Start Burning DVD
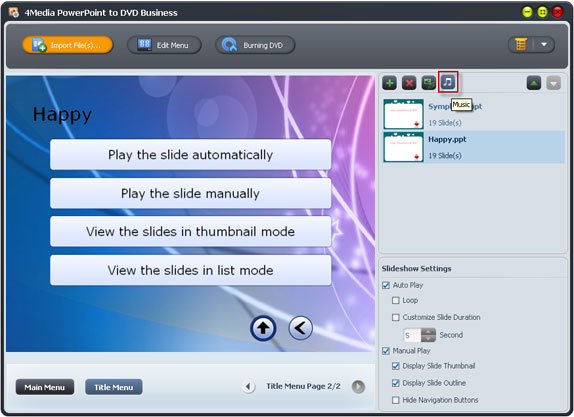The image size is (574, 417). point(255,45)
